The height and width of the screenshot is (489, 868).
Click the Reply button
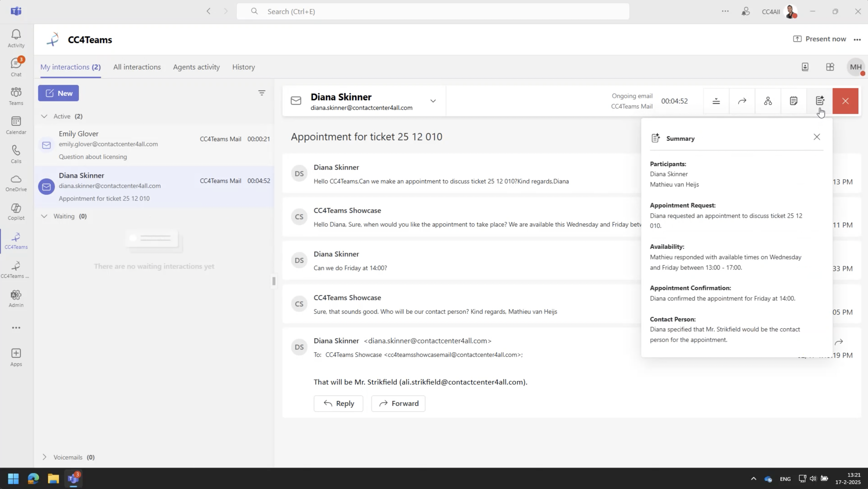[x=338, y=403]
